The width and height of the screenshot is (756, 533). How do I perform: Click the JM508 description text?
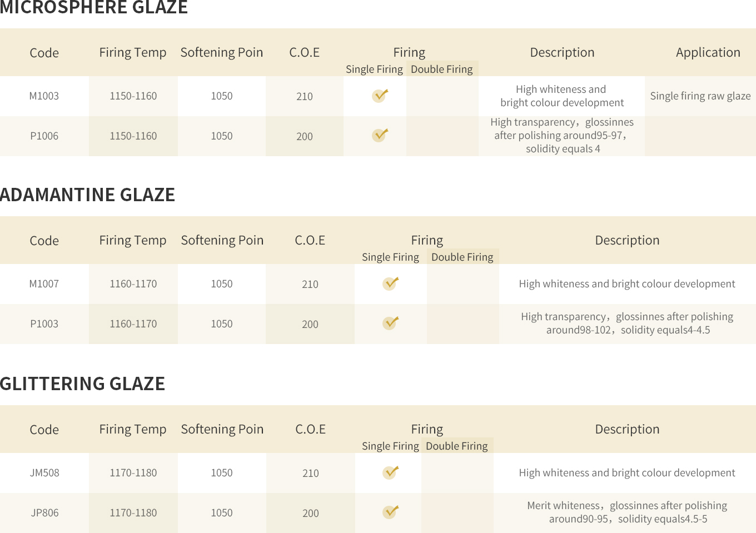[627, 472]
